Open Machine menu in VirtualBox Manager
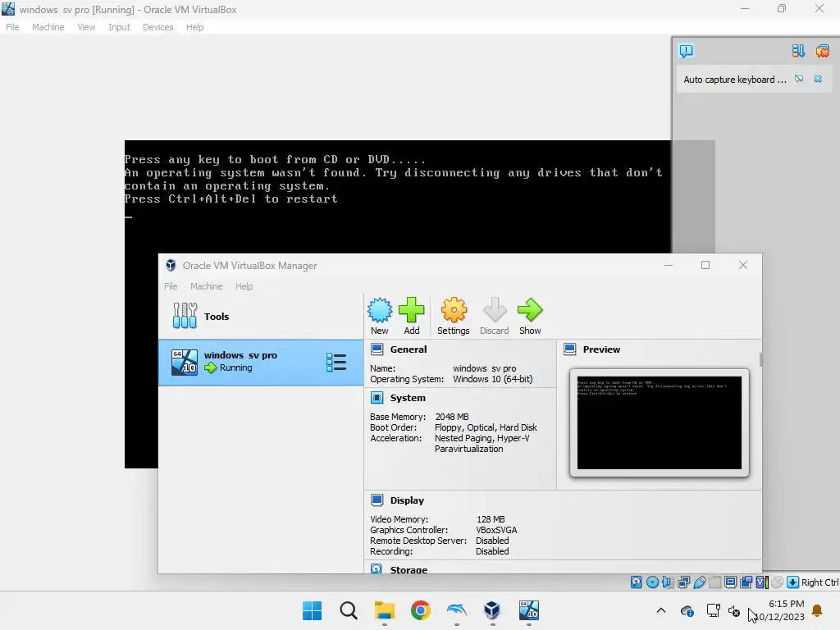840x630 pixels. coord(206,286)
